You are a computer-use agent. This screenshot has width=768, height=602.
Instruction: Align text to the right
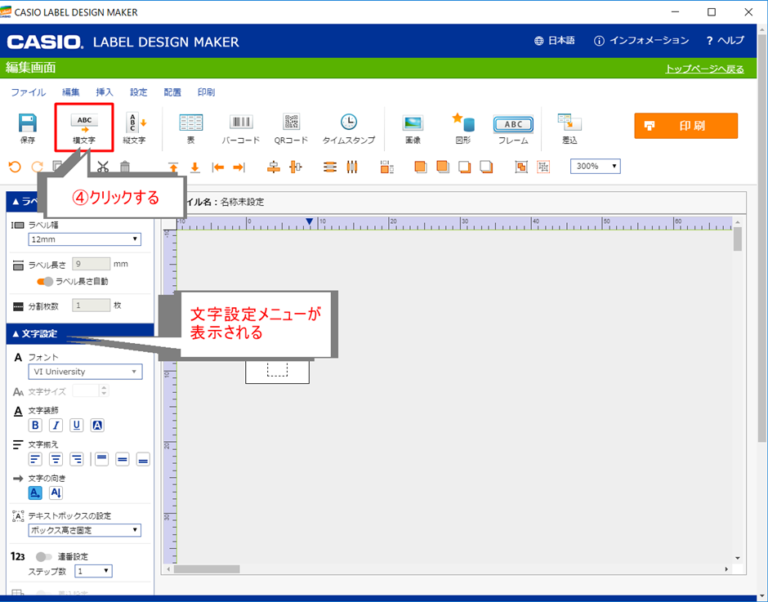pos(76,459)
